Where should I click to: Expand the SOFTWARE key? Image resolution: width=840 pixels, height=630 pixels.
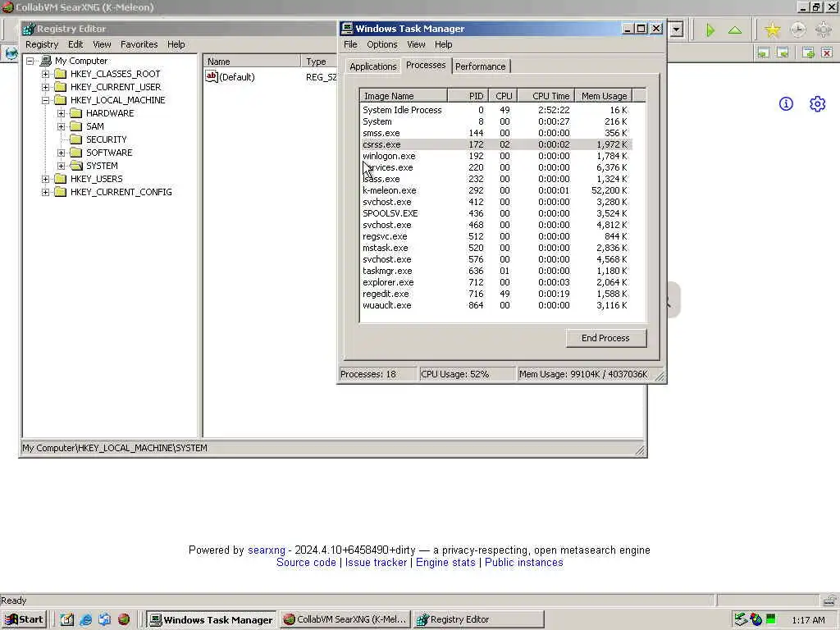point(61,153)
